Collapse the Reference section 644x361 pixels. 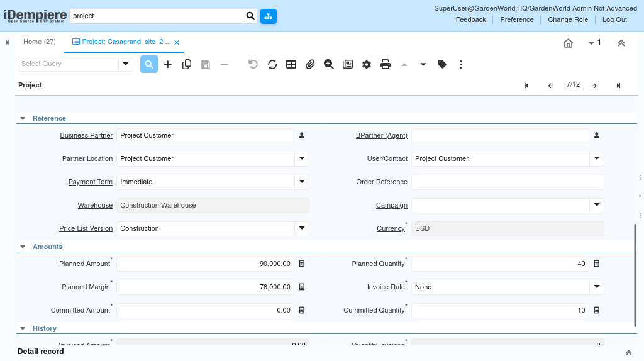[x=23, y=118]
